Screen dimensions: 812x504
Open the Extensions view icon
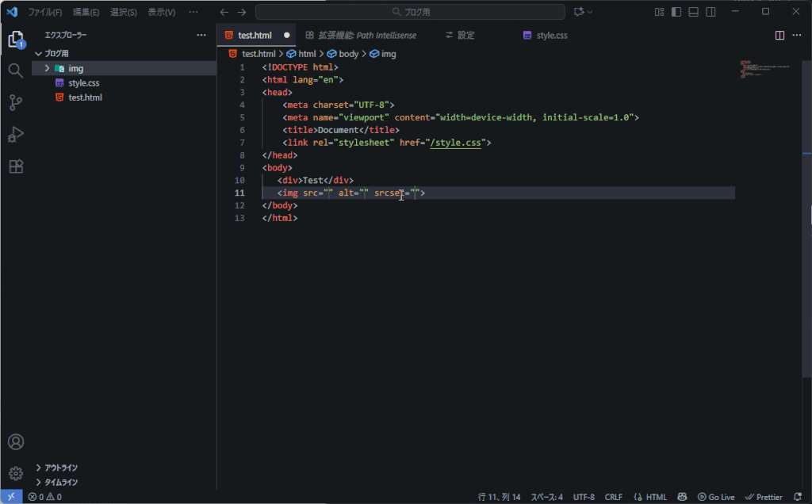click(x=15, y=166)
